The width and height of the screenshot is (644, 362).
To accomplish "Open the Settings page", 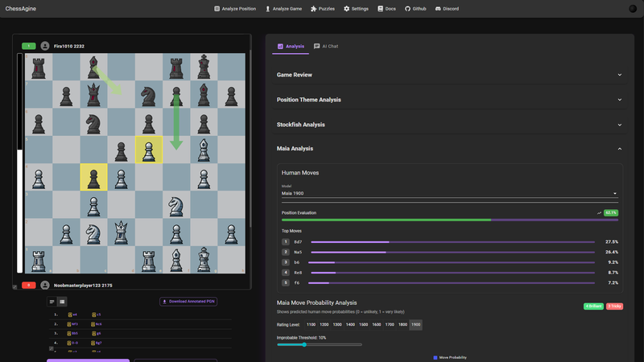I will (x=356, y=9).
